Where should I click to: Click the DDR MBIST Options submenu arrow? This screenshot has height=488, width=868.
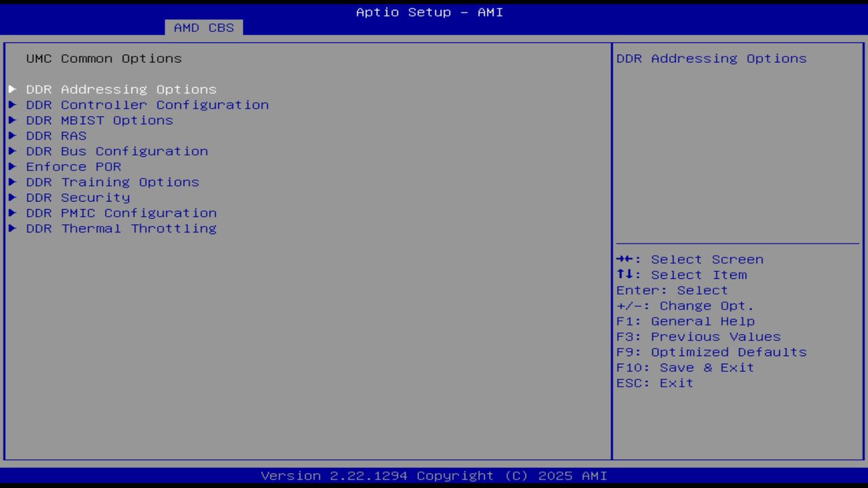[x=13, y=120]
